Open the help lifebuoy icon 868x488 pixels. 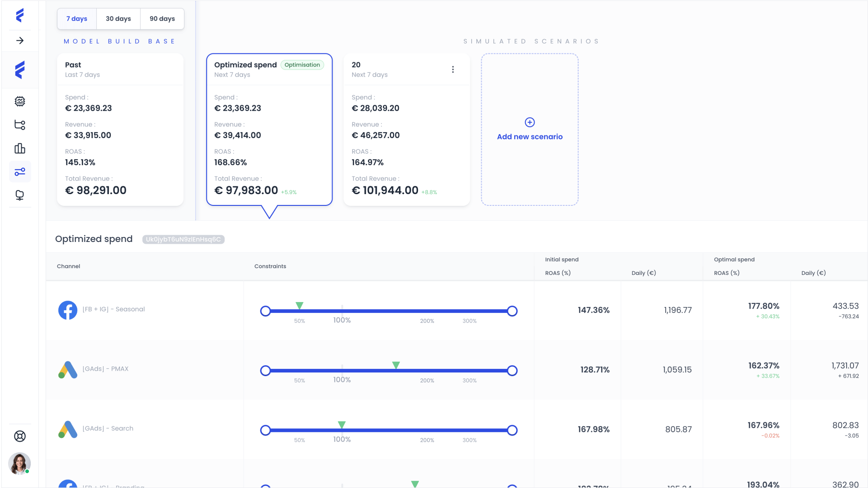click(20, 436)
